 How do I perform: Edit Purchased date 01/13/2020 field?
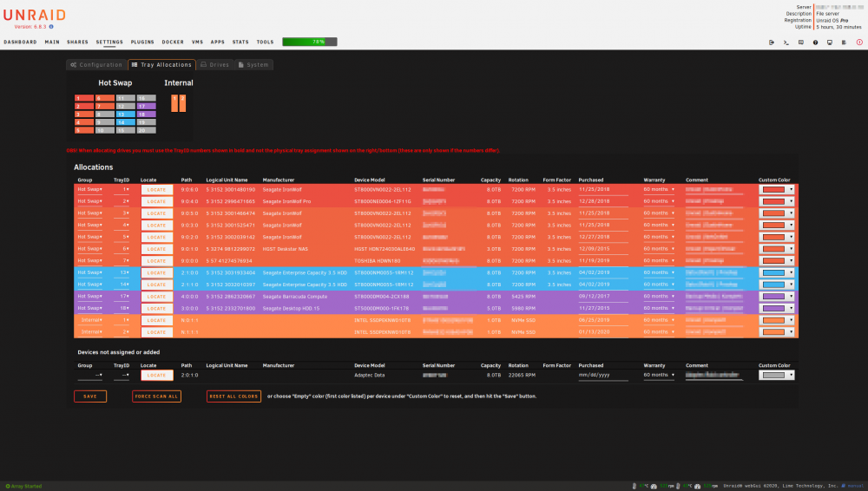(603, 332)
